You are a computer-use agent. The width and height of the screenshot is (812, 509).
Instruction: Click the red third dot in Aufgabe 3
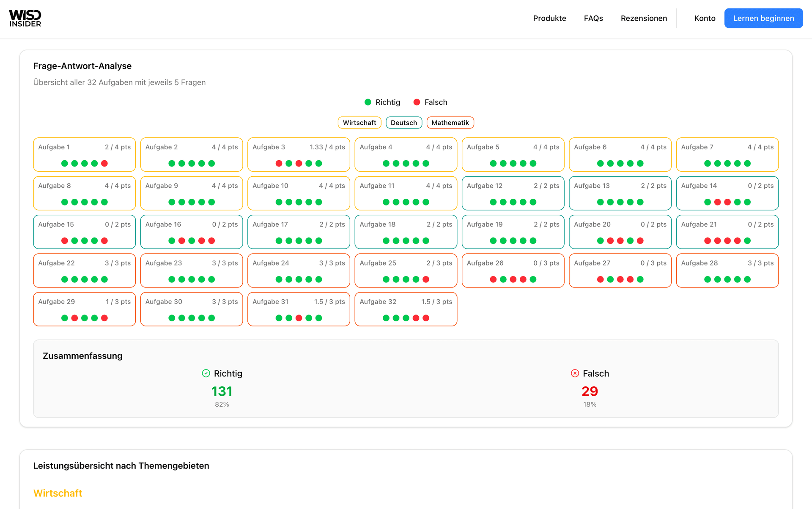coord(299,163)
